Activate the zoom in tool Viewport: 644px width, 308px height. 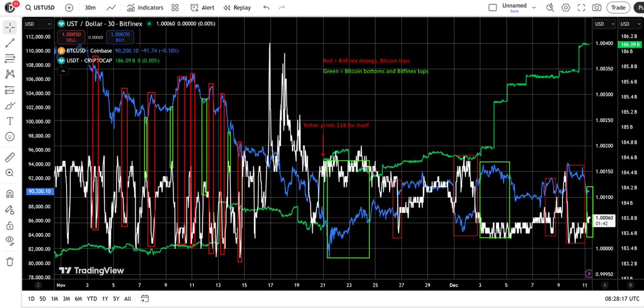tap(10, 173)
